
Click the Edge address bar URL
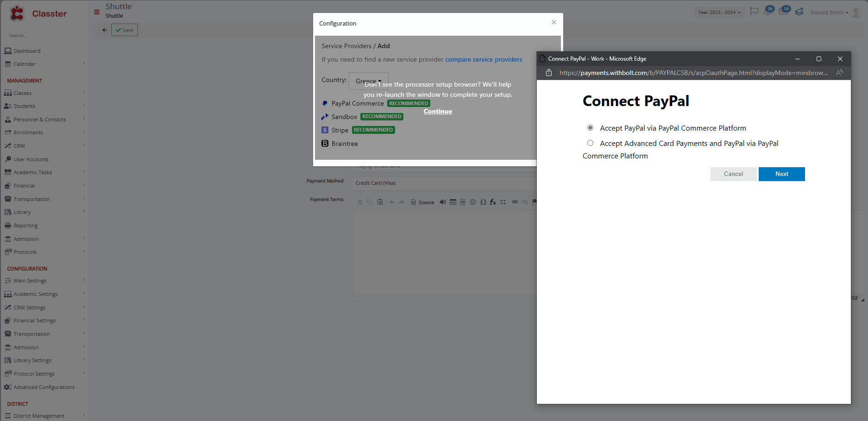click(693, 73)
